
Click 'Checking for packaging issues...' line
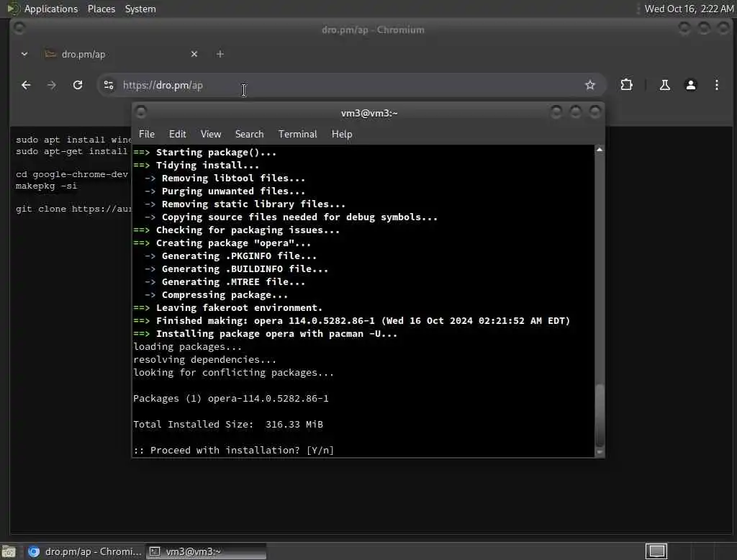pos(236,230)
